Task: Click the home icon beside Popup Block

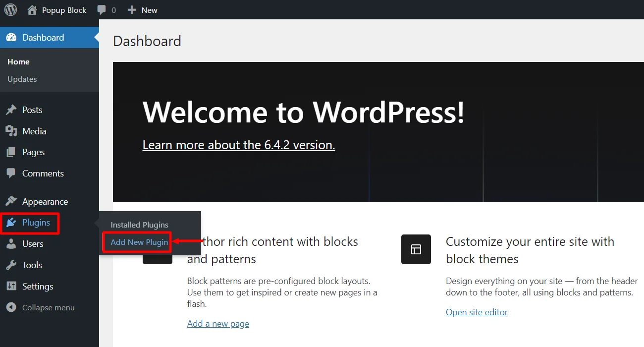Action: (32, 10)
